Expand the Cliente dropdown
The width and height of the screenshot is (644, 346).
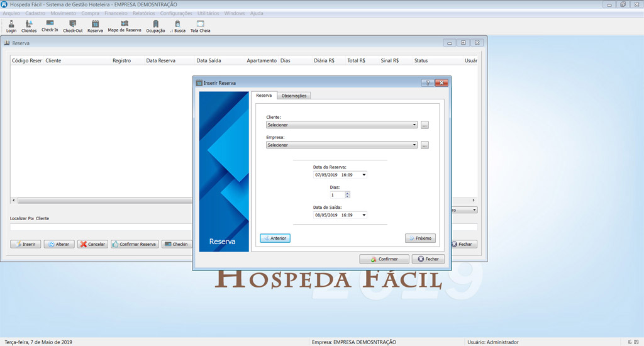(414, 125)
